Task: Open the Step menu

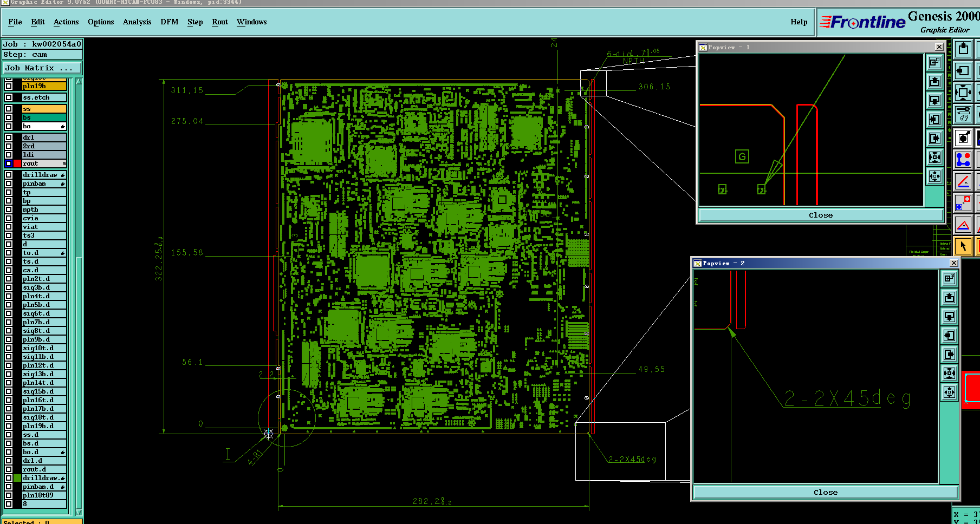Action: click(x=195, y=22)
